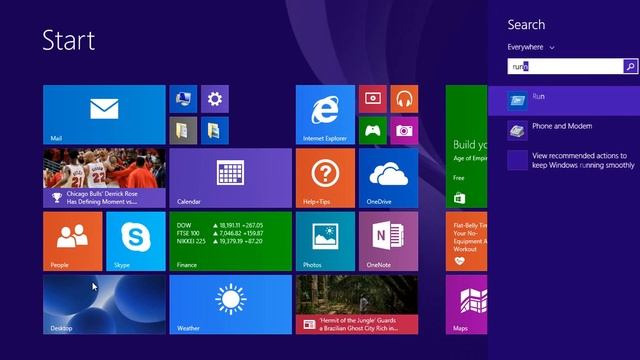Open the Weather tile
The width and height of the screenshot is (640, 360).
[231, 304]
